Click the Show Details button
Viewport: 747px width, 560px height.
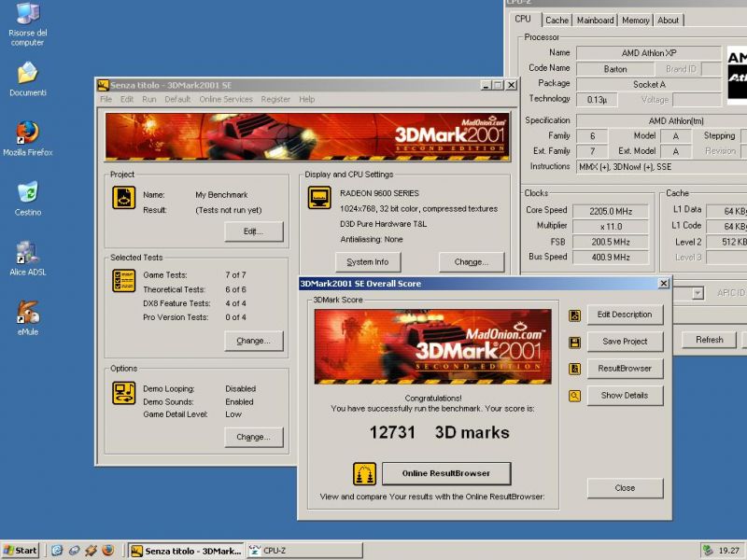click(625, 396)
